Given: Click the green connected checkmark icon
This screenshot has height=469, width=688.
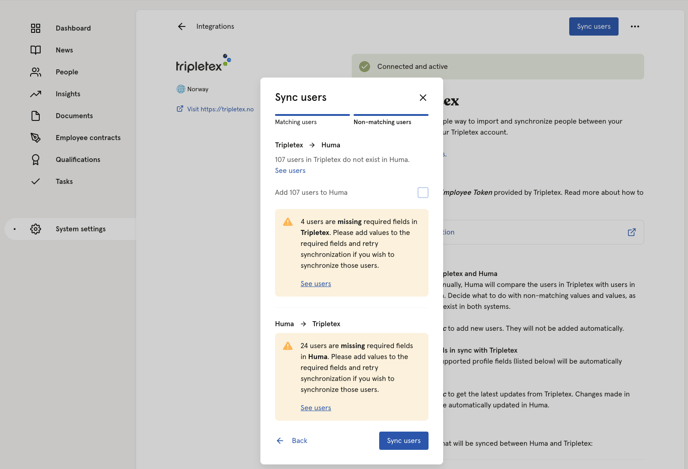Looking at the screenshot, I should [x=365, y=67].
